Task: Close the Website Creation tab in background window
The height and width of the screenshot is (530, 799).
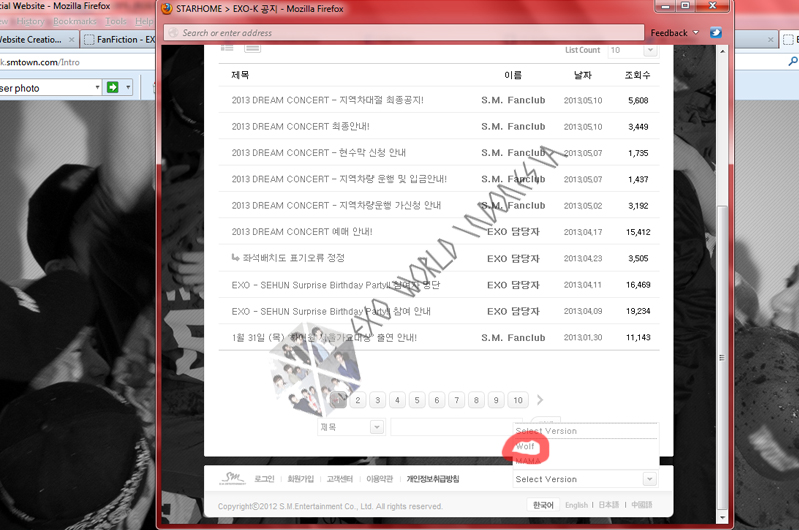Action: click(x=71, y=39)
